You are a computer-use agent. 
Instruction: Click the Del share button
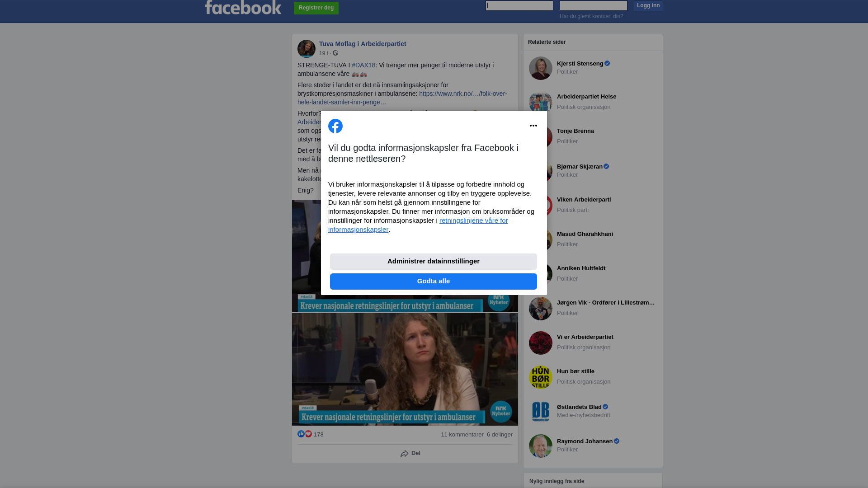(410, 453)
